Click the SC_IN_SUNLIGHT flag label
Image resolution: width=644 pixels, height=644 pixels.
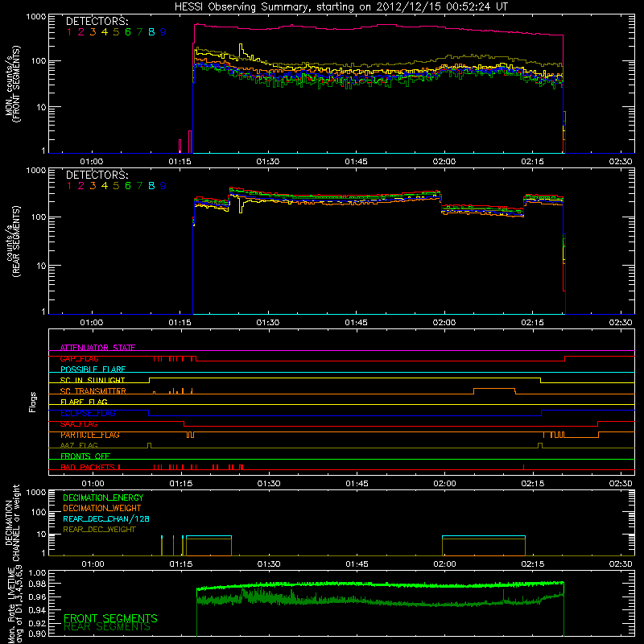click(x=93, y=380)
